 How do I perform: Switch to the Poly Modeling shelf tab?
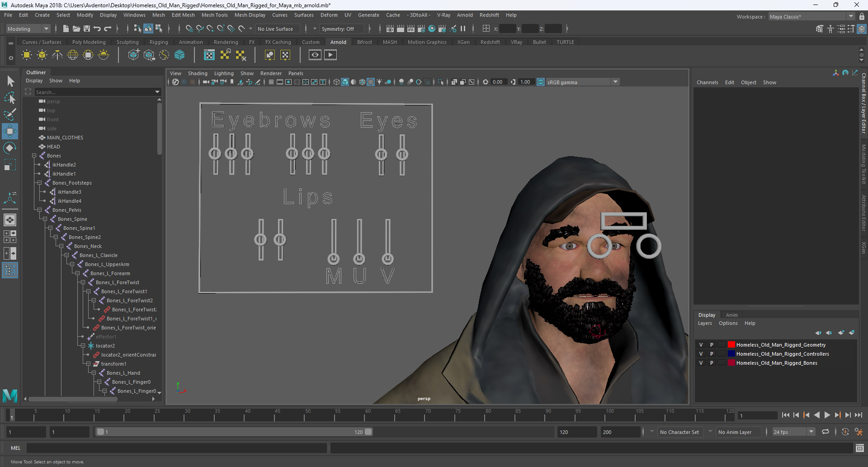coord(89,42)
